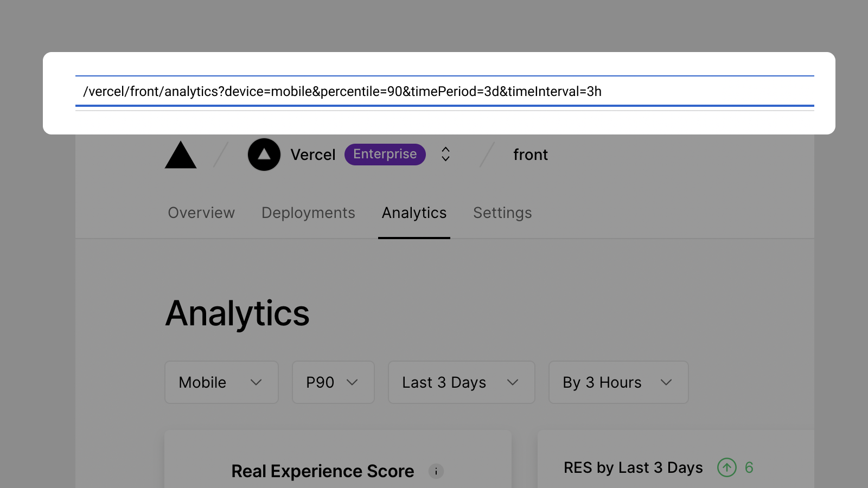
Task: Click the circular Vercel team avatar
Action: (264, 154)
